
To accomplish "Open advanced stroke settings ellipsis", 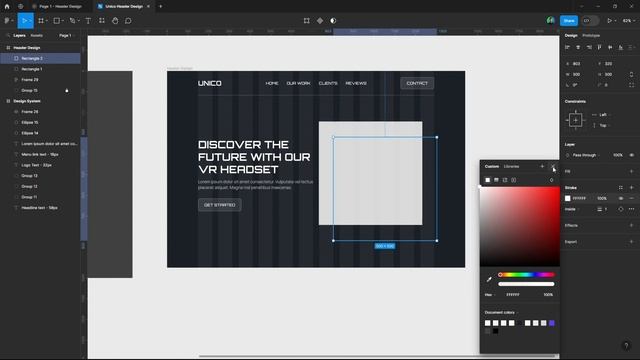I will pyautogui.click(x=631, y=209).
